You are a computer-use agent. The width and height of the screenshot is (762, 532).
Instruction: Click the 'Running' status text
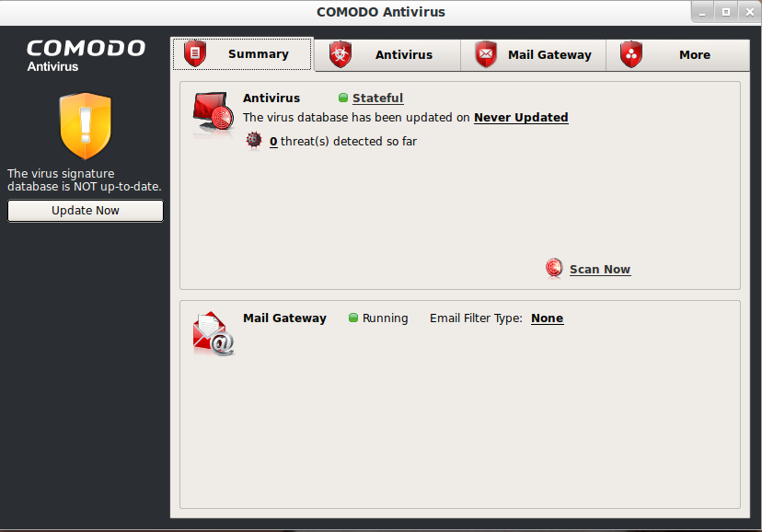[x=385, y=318]
